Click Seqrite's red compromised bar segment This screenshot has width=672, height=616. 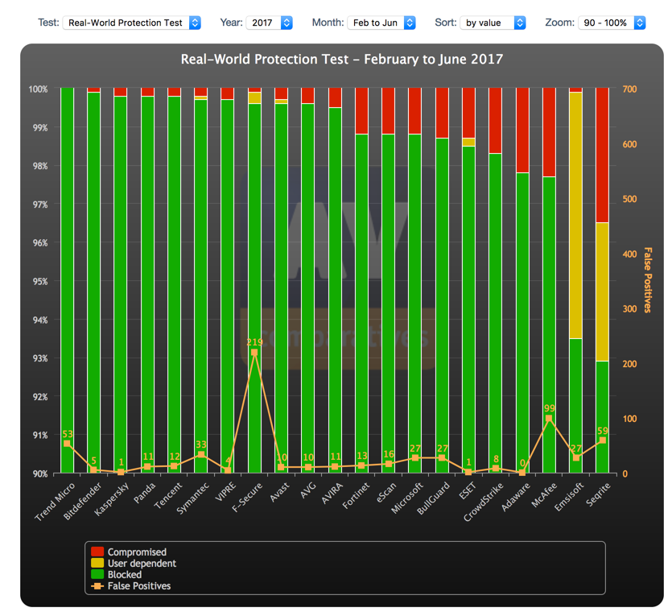(602, 155)
